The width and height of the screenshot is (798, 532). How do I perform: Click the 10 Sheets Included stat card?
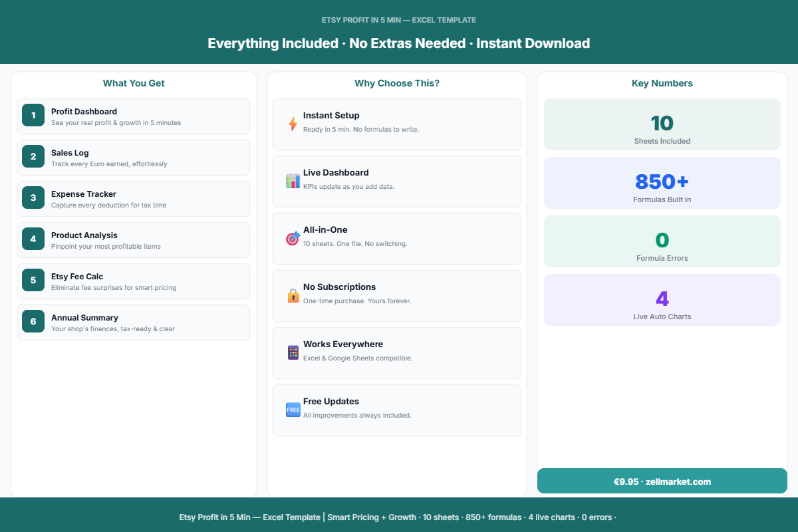tap(662, 124)
